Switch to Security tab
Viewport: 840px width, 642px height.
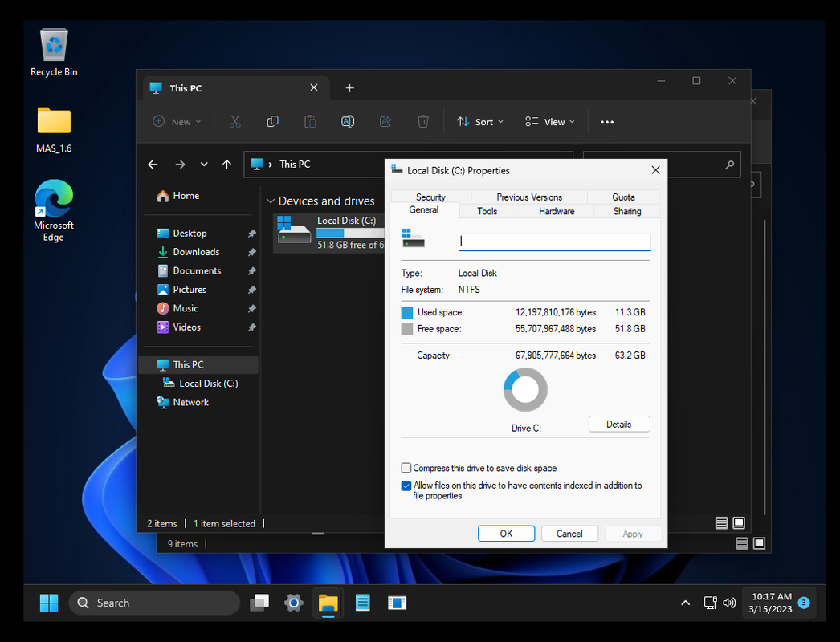(430, 197)
